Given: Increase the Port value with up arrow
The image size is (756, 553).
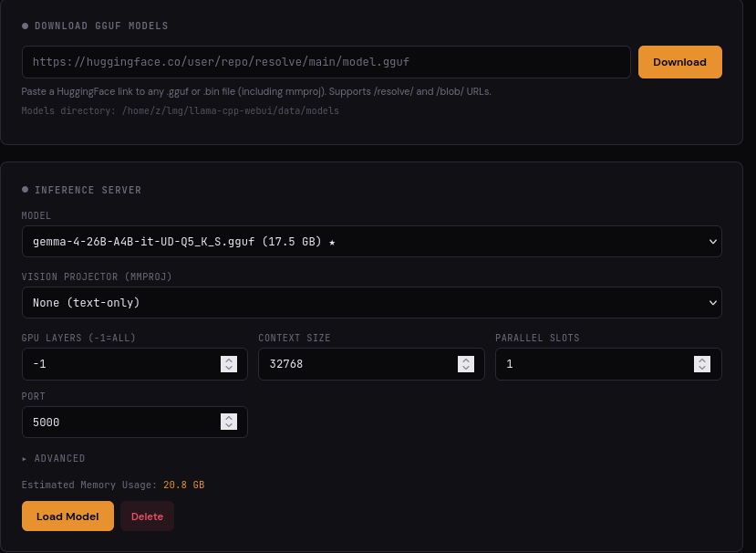Looking at the screenshot, I should [x=229, y=418].
